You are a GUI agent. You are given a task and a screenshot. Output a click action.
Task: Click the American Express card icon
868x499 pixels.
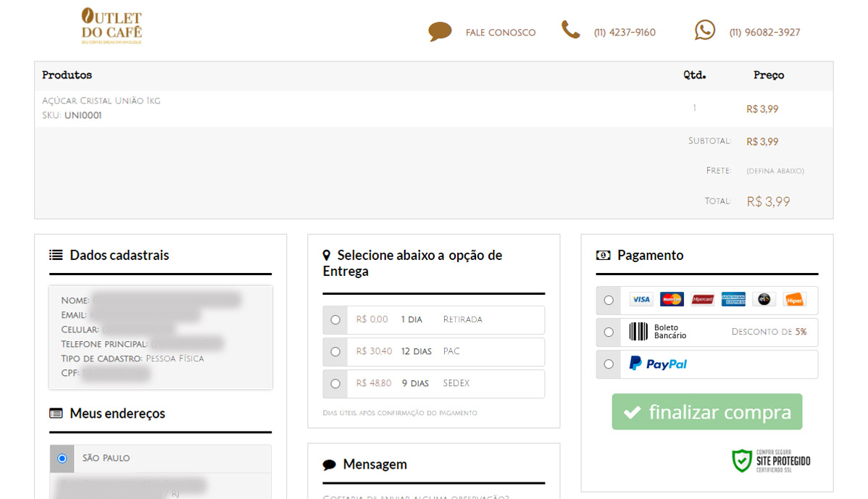[733, 299]
